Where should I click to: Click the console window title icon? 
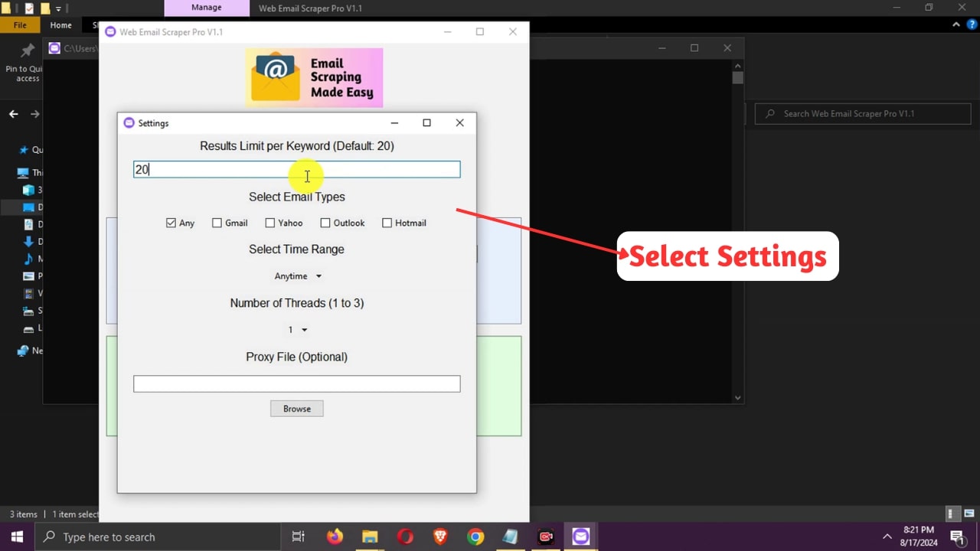coord(54,48)
